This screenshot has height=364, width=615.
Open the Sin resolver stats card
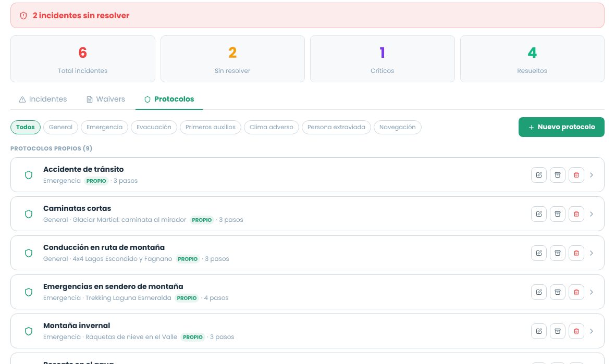coord(232,59)
